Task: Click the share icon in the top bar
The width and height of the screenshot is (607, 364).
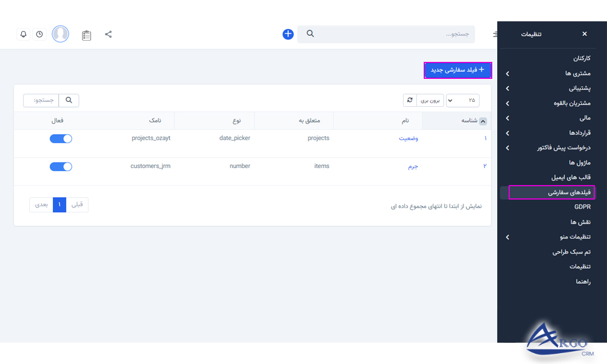Action: (x=109, y=34)
